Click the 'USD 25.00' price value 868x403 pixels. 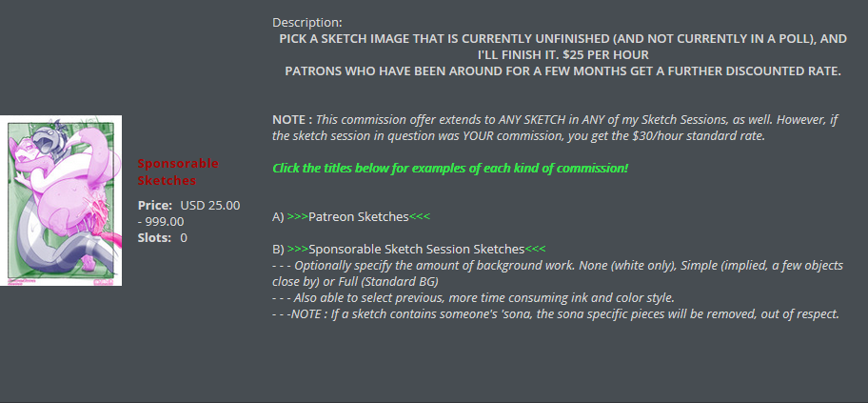209,205
